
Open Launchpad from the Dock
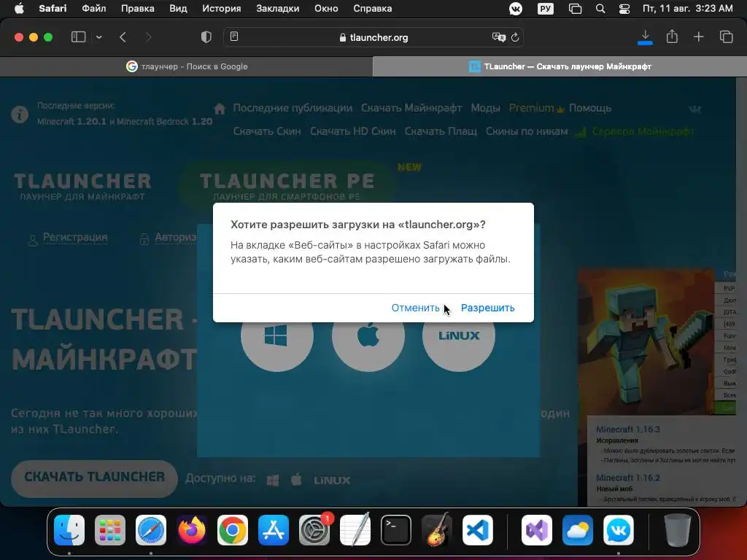[x=110, y=530]
